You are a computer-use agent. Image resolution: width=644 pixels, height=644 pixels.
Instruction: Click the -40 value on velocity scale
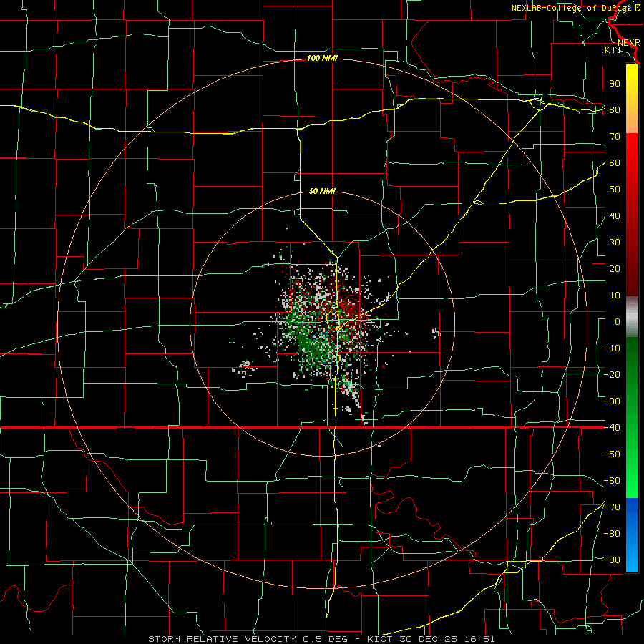tap(612, 428)
